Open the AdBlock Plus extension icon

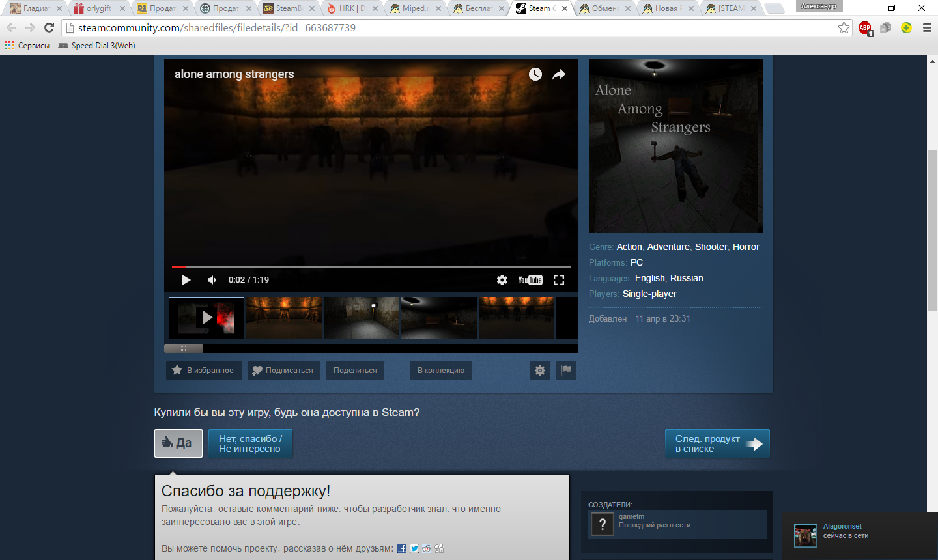[x=865, y=28]
